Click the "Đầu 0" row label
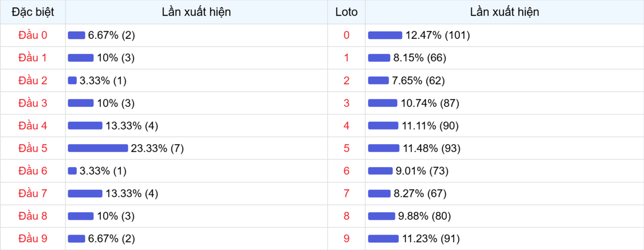 33,35
